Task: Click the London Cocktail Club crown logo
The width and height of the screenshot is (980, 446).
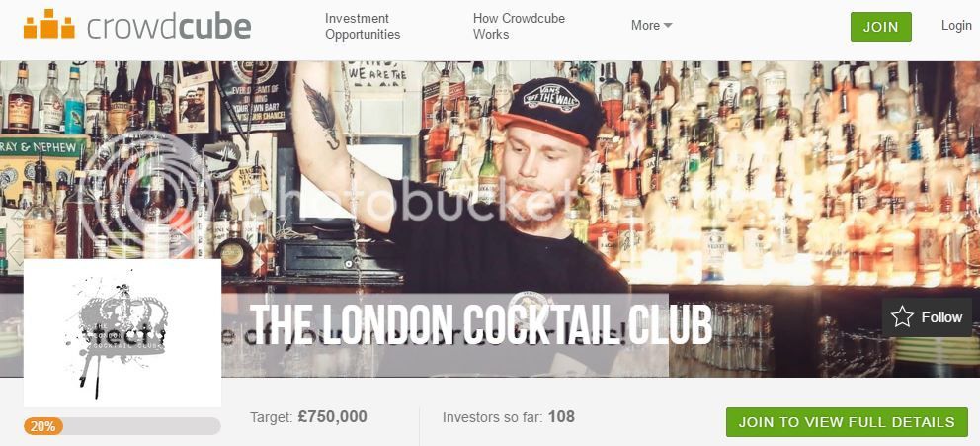Action: pyautogui.click(x=122, y=333)
